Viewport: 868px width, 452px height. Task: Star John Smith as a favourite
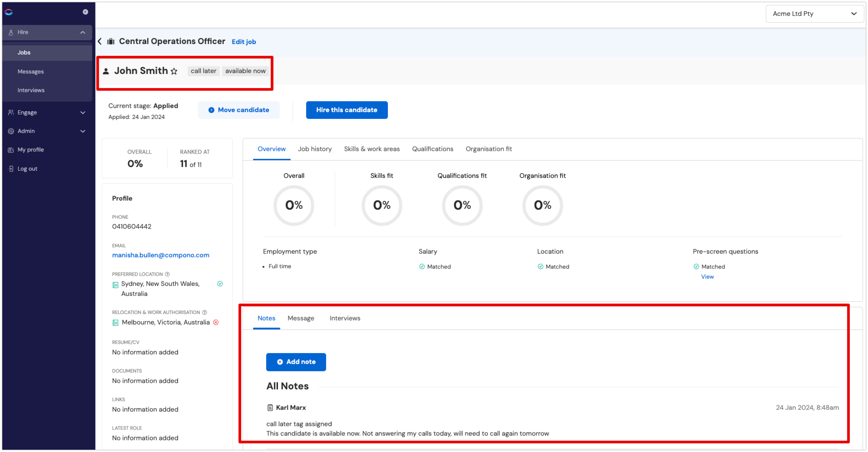click(x=174, y=71)
